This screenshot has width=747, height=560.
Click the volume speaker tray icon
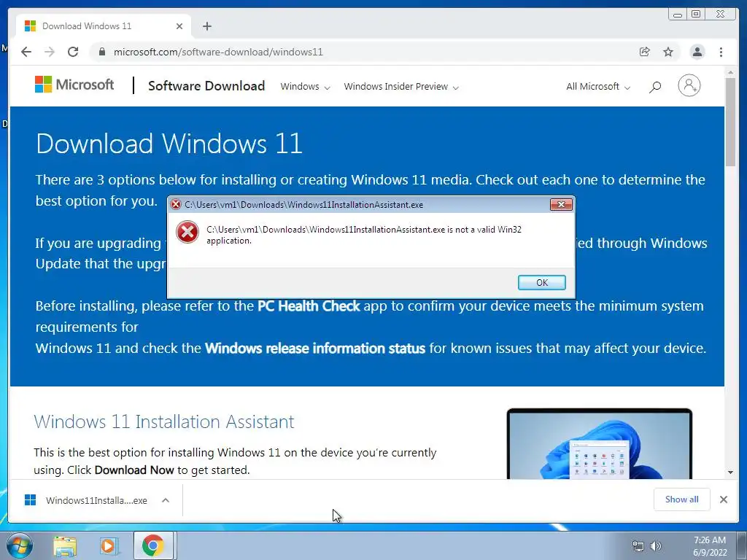656,546
